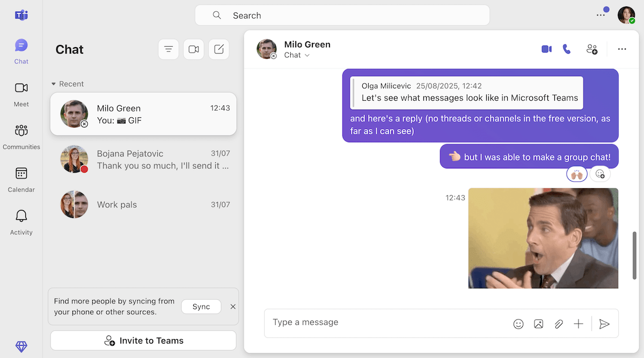Open more options in chat header
The width and height of the screenshot is (644, 358).
point(622,49)
